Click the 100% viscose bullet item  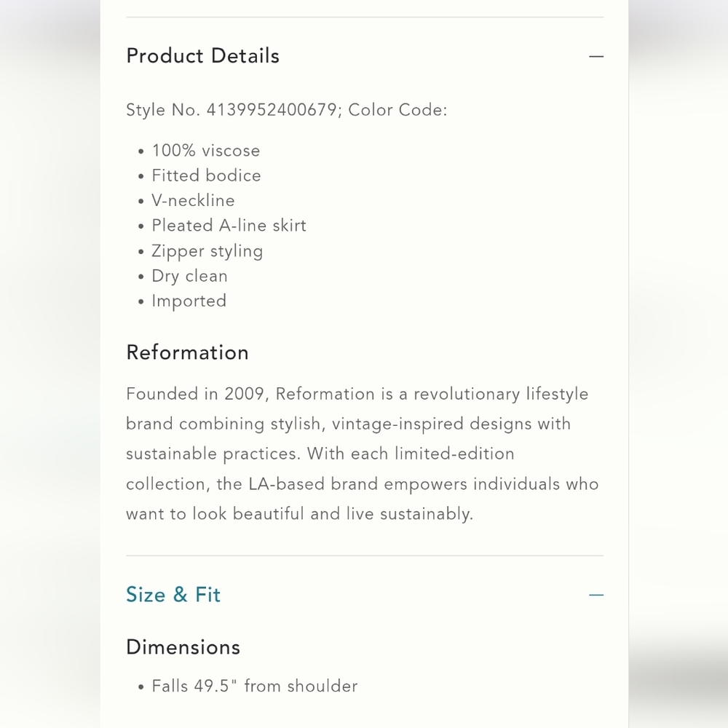(x=206, y=151)
